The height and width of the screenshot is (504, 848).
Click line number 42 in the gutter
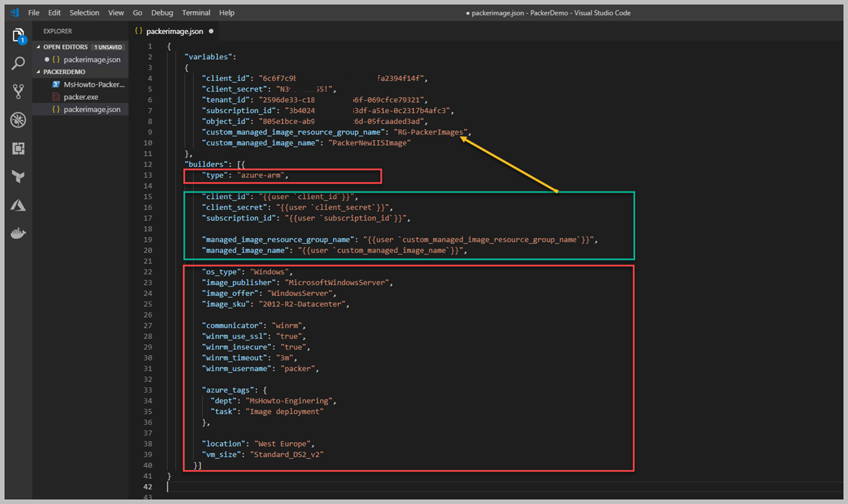coord(148,487)
